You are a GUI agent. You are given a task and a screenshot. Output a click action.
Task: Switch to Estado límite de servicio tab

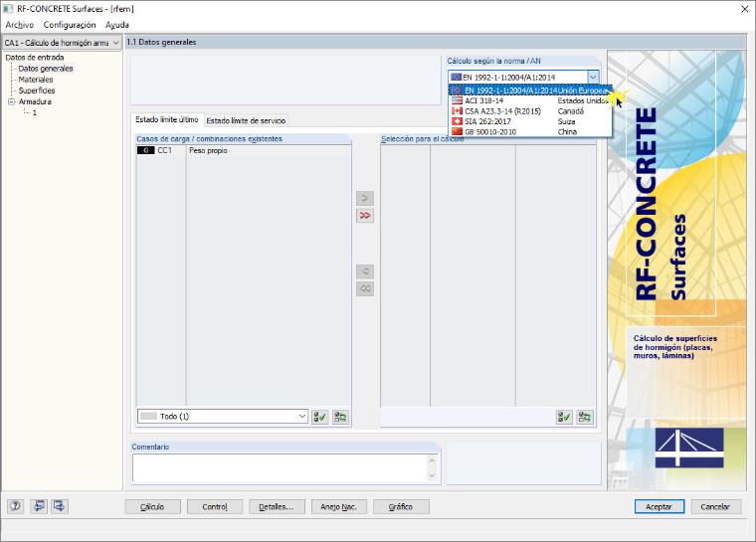point(246,120)
